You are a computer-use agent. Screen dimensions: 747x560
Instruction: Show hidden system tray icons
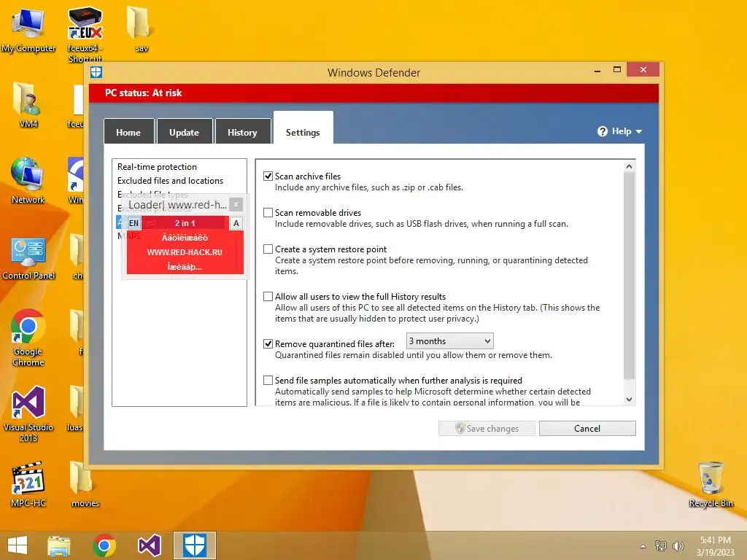coord(643,546)
